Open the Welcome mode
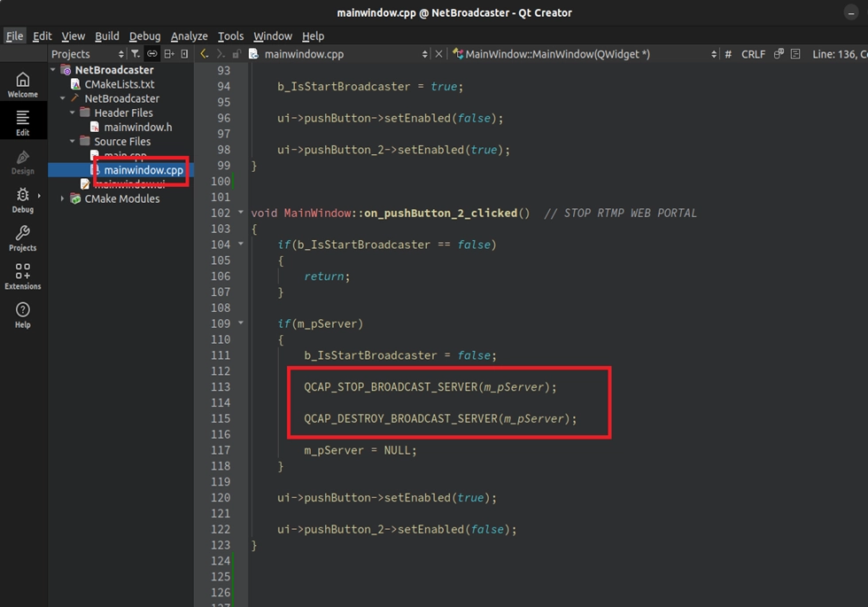Image resolution: width=868 pixels, height=607 pixels. pyautogui.click(x=23, y=85)
